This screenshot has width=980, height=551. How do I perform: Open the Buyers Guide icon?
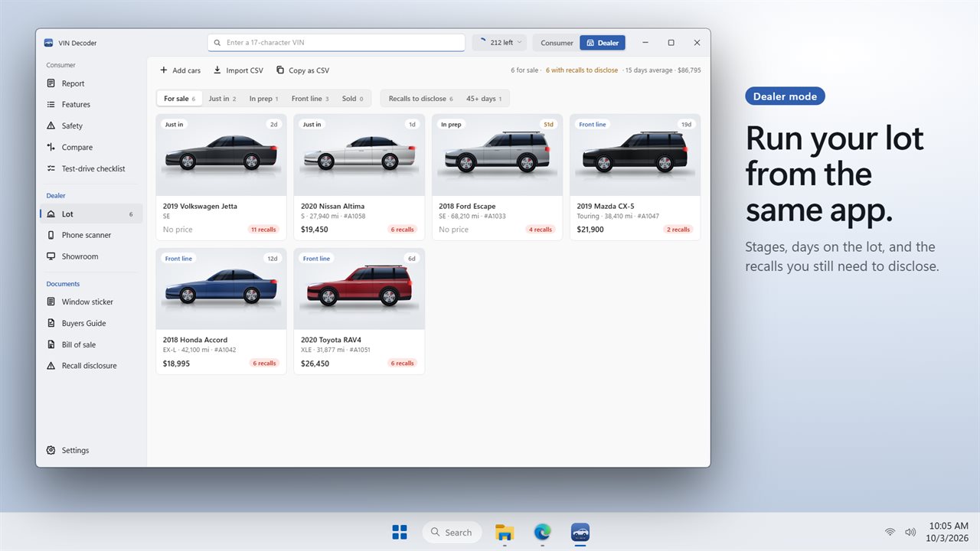(51, 323)
